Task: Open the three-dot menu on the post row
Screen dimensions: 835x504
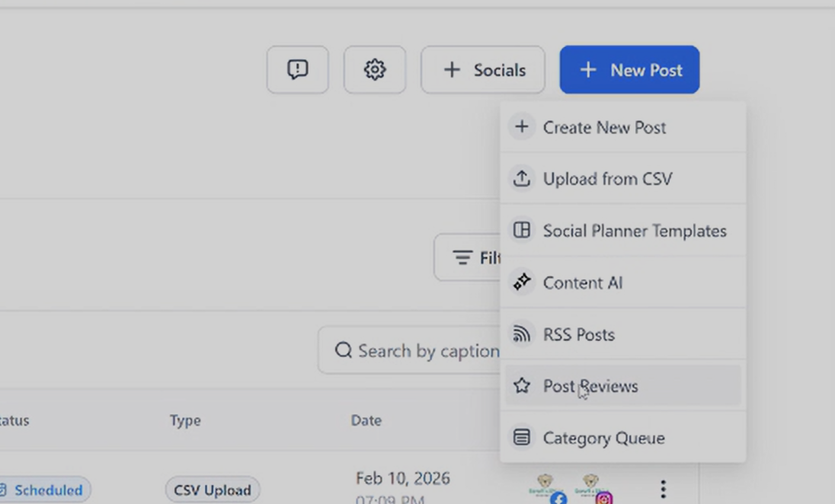Action: tap(663, 488)
